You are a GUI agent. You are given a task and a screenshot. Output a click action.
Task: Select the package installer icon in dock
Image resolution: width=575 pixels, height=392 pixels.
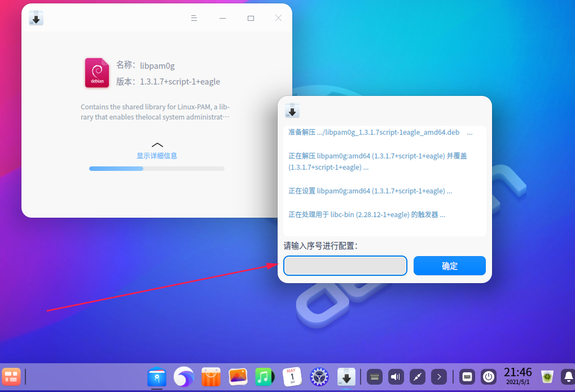click(x=346, y=377)
